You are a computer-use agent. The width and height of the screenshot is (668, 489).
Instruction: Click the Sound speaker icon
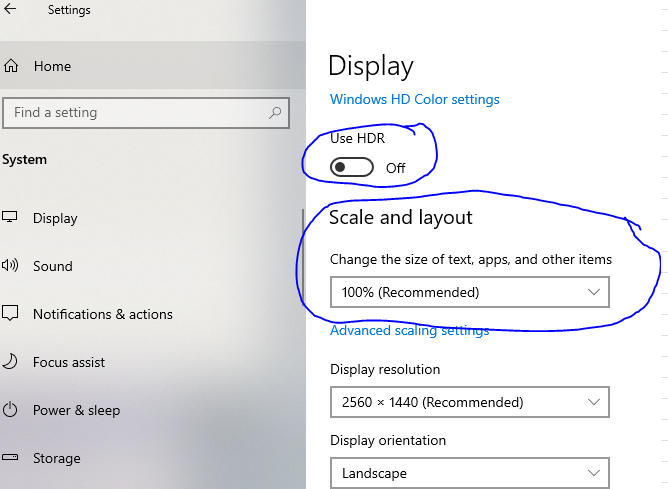[10, 265]
